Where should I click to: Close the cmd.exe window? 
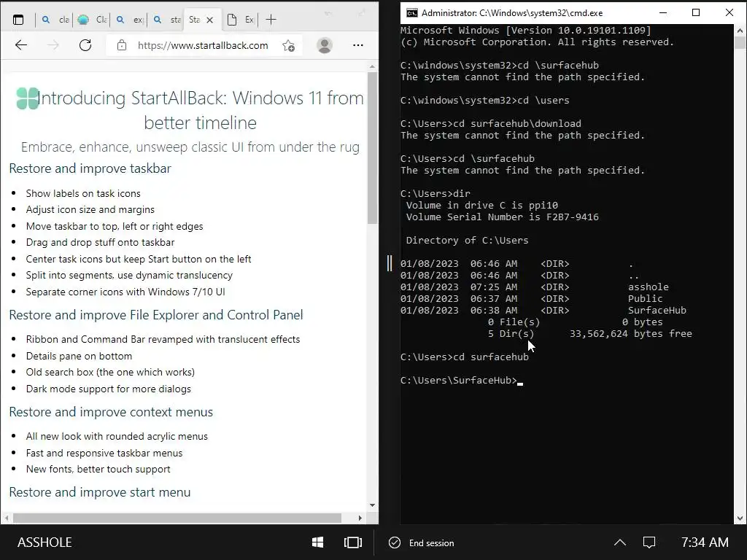click(x=729, y=13)
